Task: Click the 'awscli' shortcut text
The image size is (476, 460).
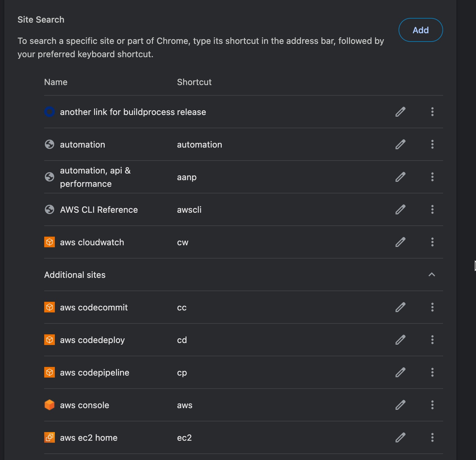Action: (189, 210)
